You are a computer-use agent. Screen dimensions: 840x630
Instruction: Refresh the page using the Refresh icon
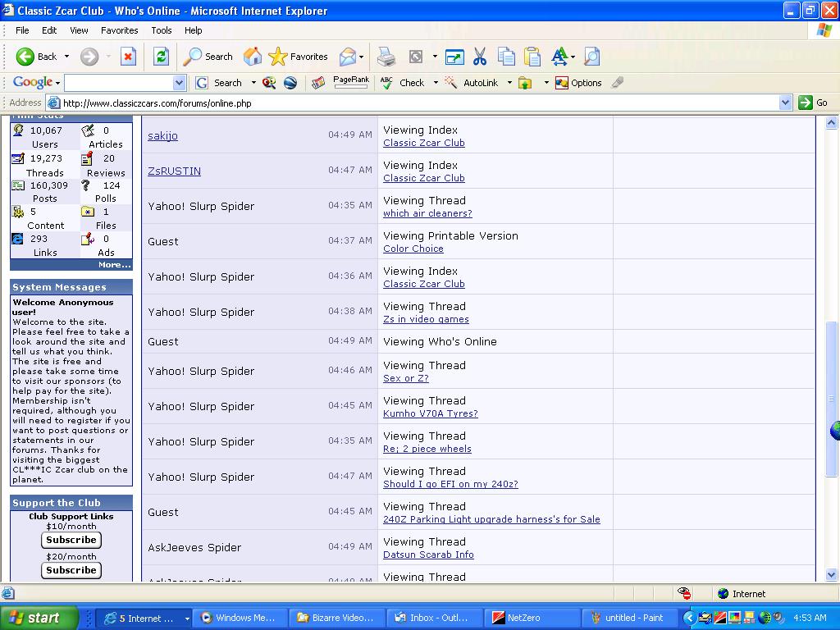(x=161, y=57)
